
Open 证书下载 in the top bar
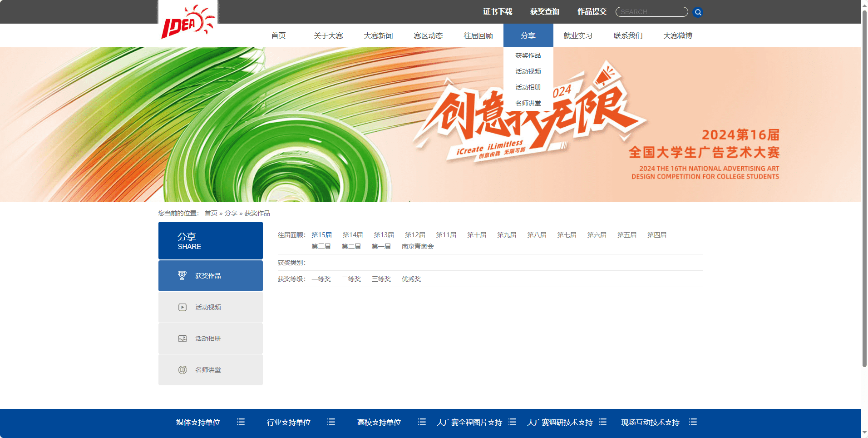[498, 12]
